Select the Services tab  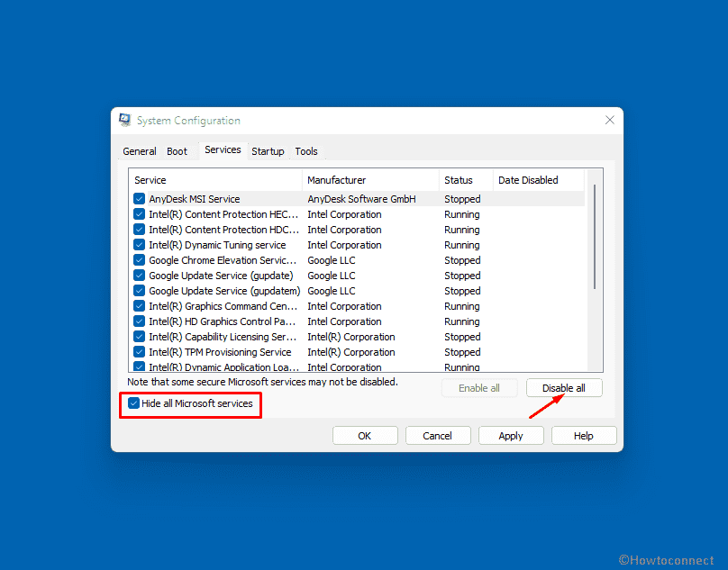click(x=223, y=149)
